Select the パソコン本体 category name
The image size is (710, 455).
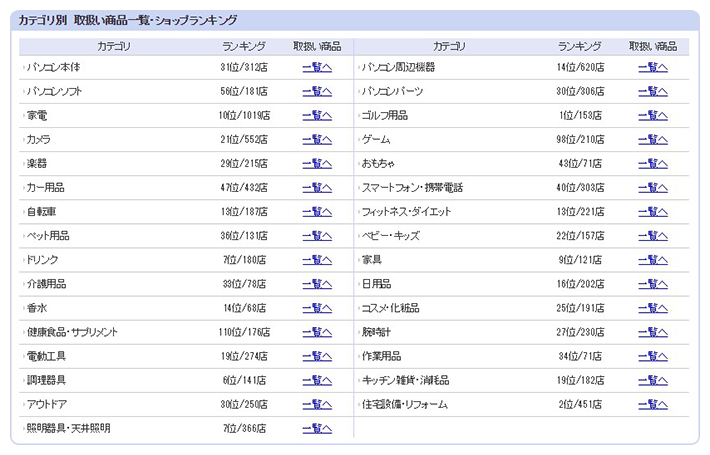click(x=53, y=67)
